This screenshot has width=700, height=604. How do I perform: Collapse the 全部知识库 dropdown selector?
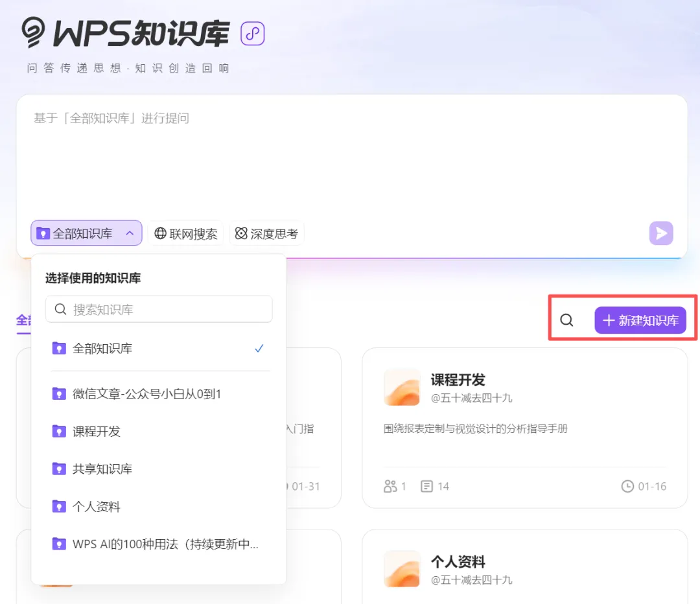(86, 233)
